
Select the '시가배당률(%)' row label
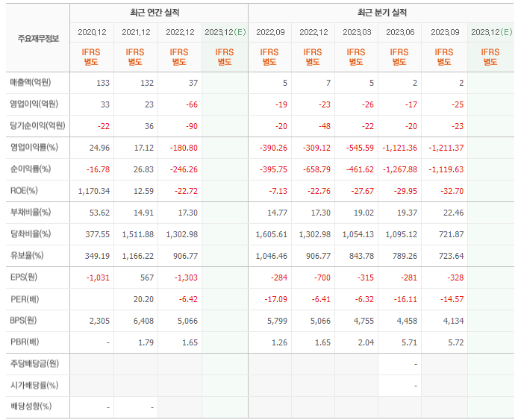34,385
